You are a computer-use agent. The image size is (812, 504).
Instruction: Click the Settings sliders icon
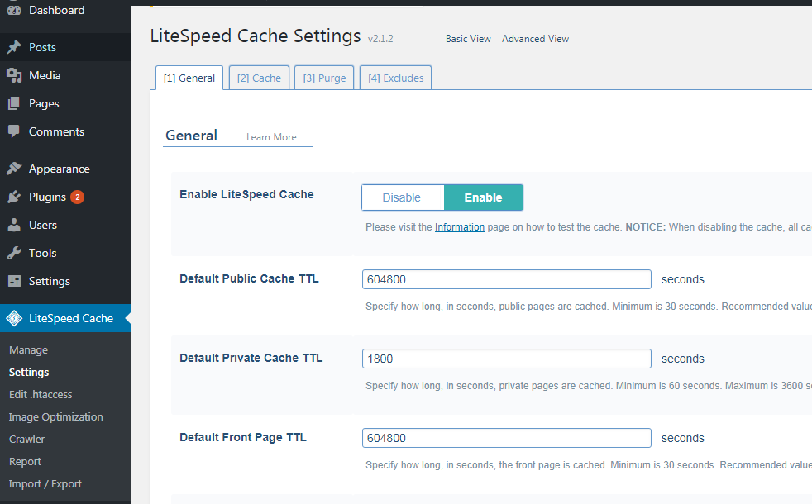click(14, 281)
